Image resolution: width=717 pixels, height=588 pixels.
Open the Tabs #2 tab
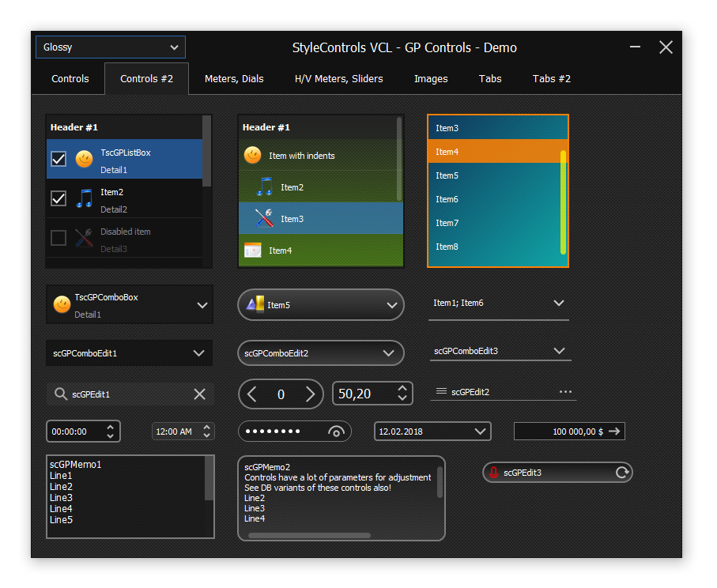pyautogui.click(x=552, y=79)
